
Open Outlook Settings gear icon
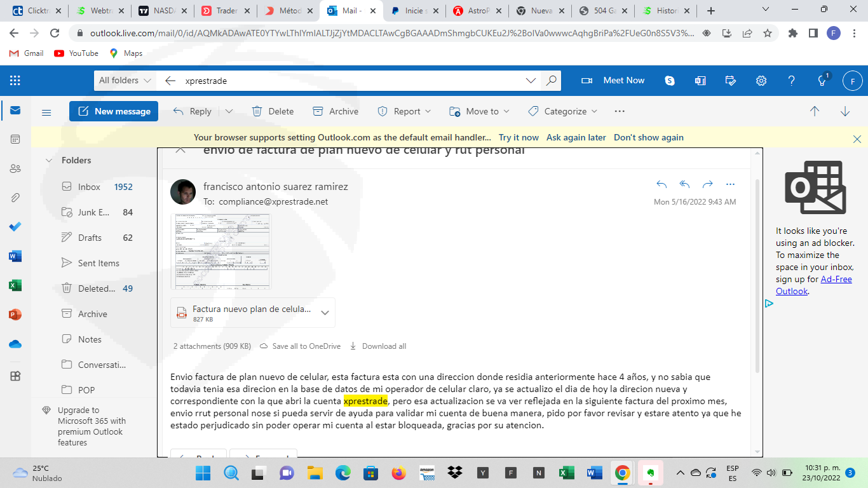tap(761, 81)
